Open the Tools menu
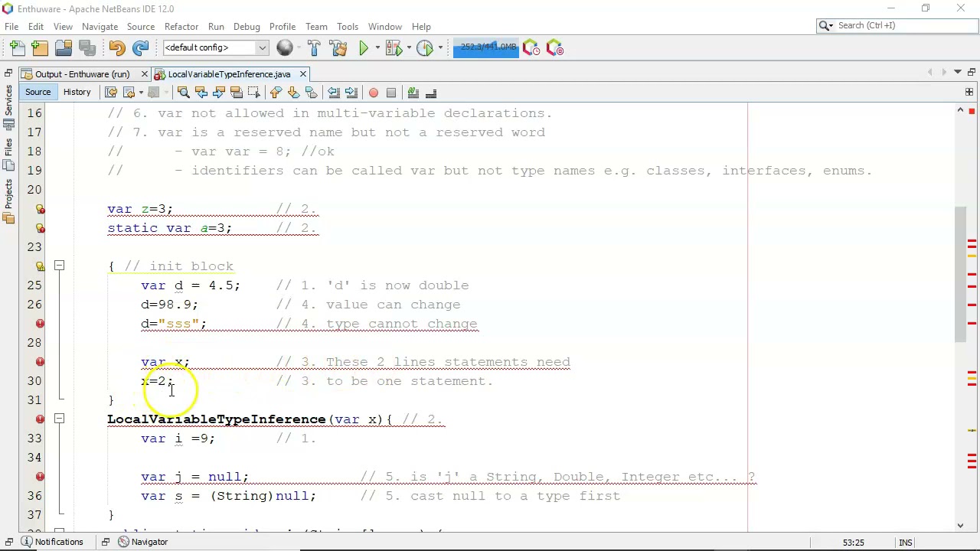Viewport: 980px width, 551px height. point(348,26)
